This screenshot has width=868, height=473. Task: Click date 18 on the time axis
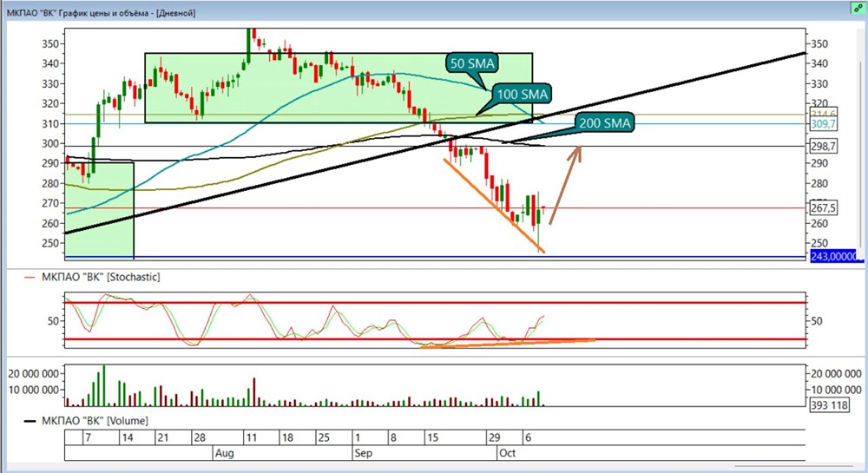pyautogui.click(x=287, y=437)
